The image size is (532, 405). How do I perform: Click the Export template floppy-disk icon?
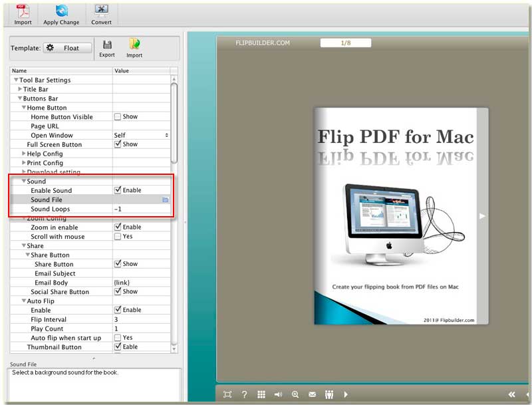point(107,45)
